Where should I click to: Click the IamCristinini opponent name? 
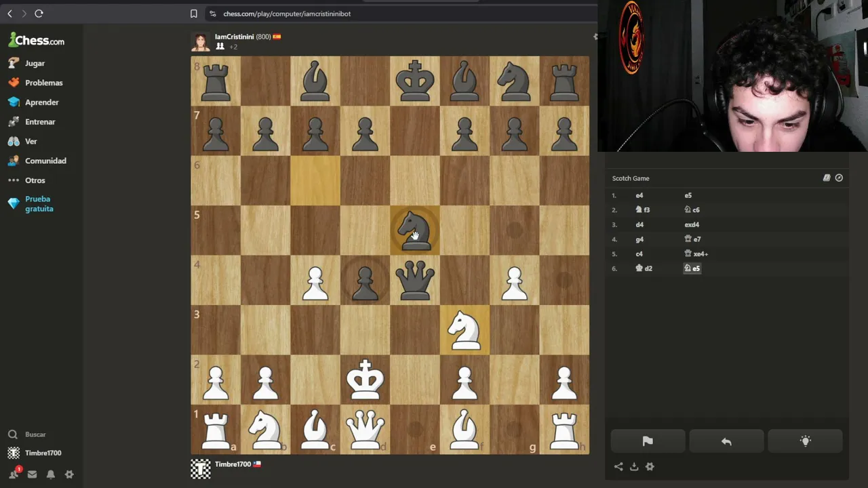[x=234, y=37]
